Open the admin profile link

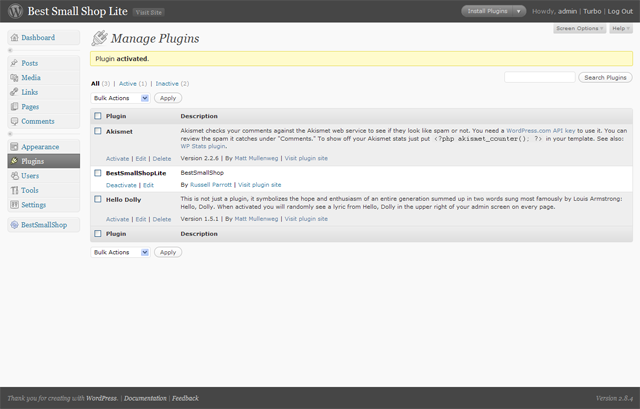[567, 11]
